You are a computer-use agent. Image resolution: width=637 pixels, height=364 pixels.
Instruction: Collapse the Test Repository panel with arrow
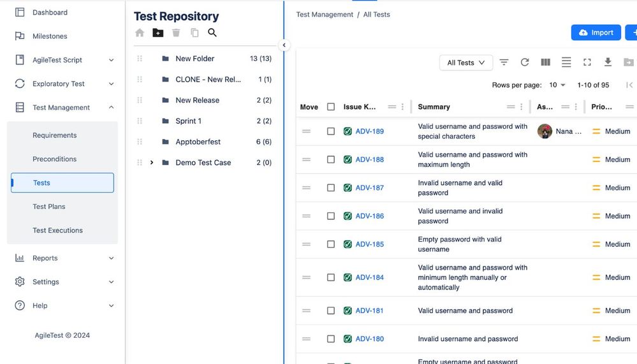click(x=284, y=45)
